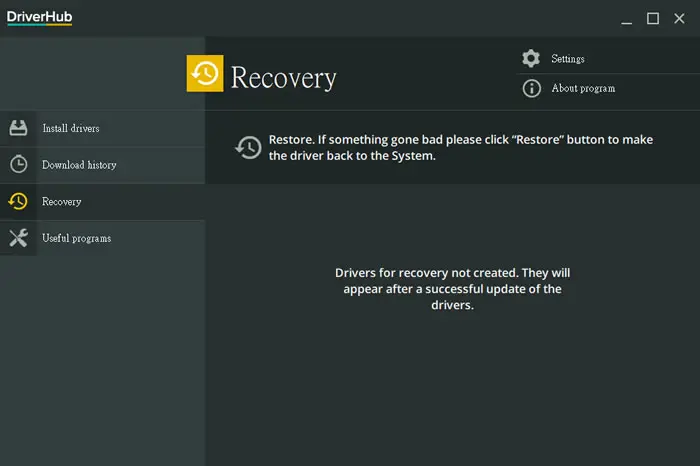Click the About program info icon
Screen dimensions: 700x466
tap(531, 88)
